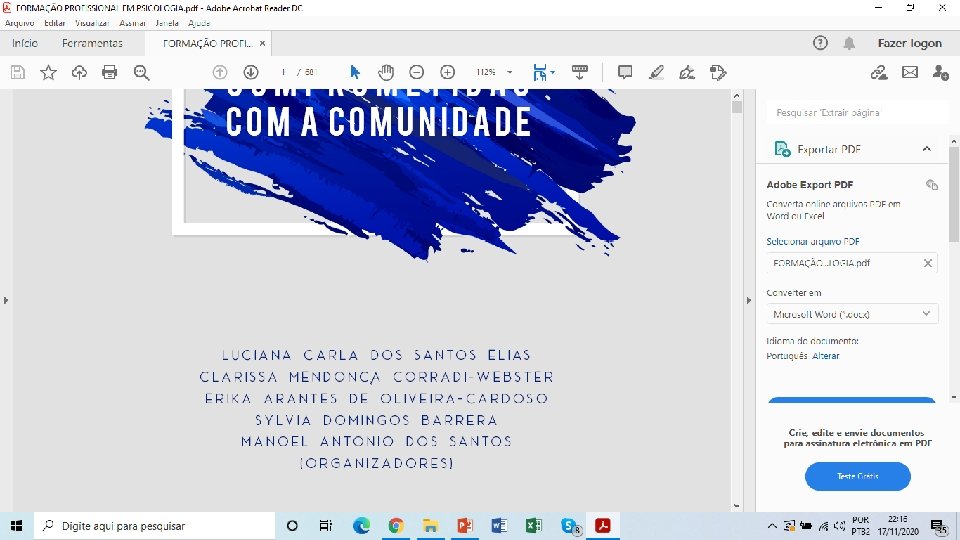Open Action Center notifications icon
960x540 pixels.
pyautogui.click(x=939, y=527)
